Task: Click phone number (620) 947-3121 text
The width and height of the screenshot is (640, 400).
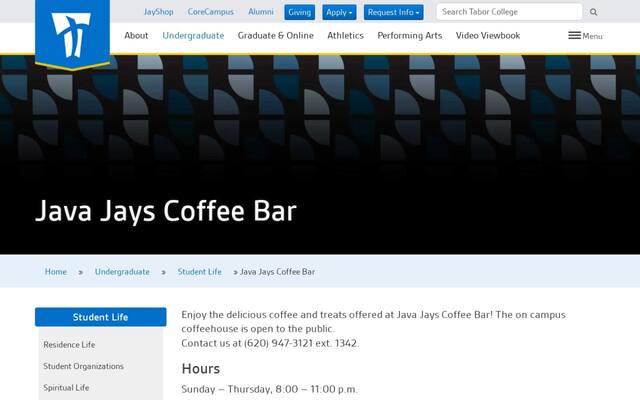Action: click(278, 343)
